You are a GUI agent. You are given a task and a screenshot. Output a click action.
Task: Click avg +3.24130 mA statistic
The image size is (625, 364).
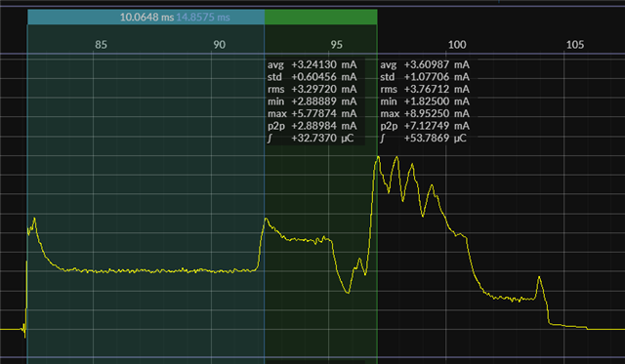coord(312,64)
